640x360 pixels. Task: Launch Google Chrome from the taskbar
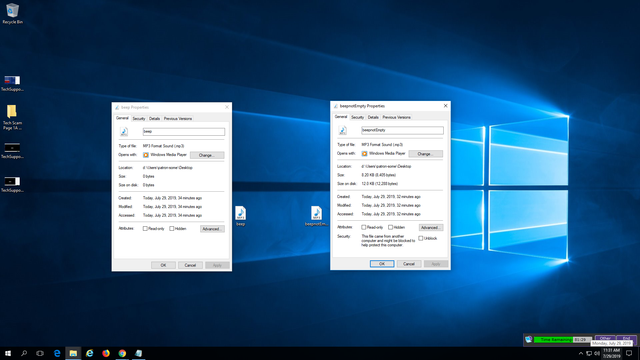[x=122, y=353]
